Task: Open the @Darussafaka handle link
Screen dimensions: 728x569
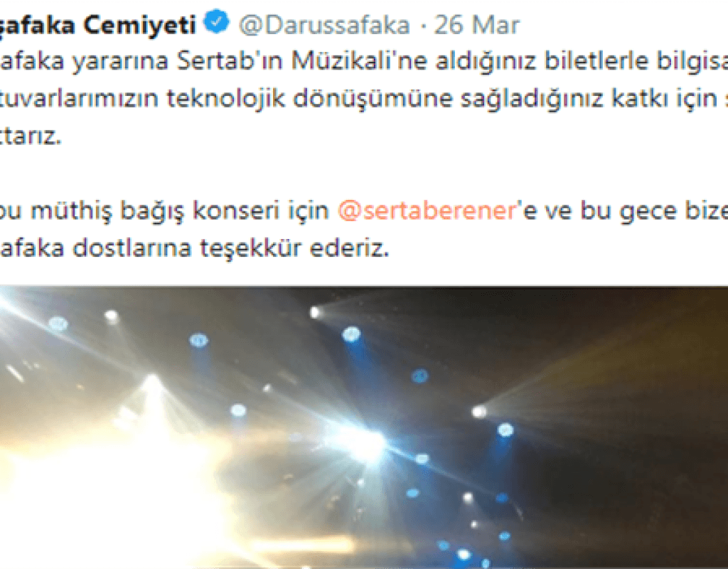Action: [x=324, y=25]
